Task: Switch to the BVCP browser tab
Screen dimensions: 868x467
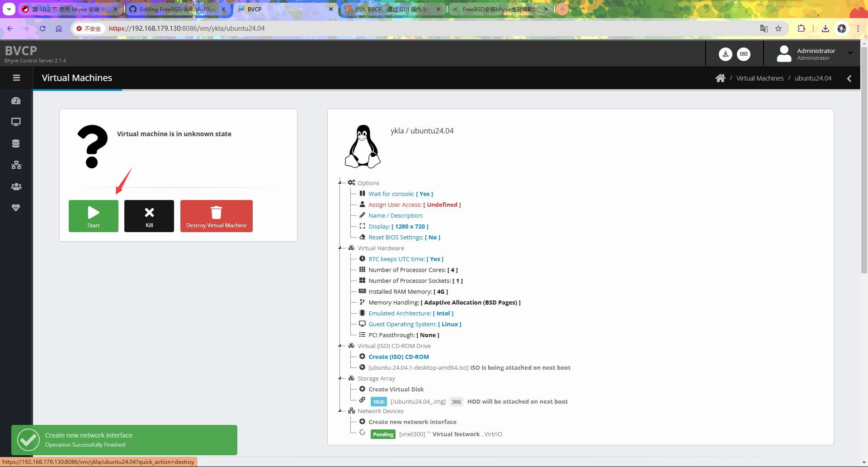Action: tap(286, 9)
